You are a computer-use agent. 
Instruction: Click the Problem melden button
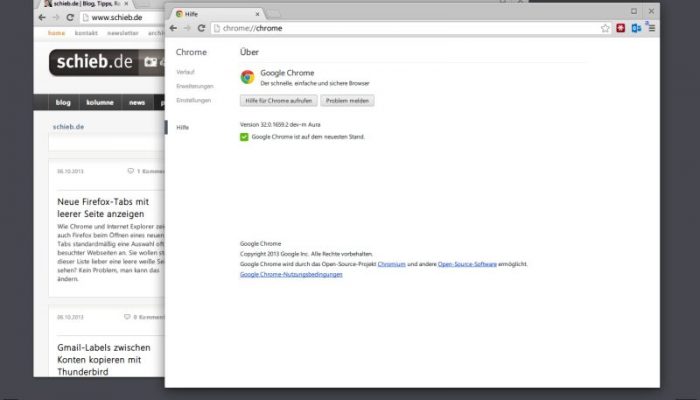click(347, 100)
